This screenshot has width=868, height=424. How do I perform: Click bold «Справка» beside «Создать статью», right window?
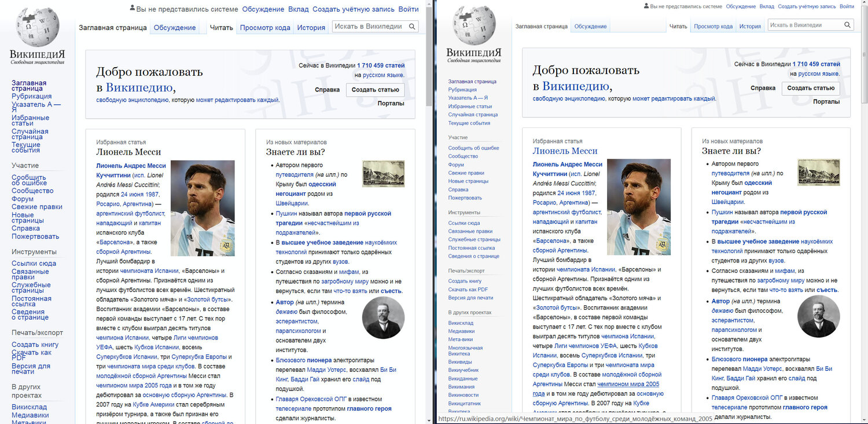click(x=763, y=88)
